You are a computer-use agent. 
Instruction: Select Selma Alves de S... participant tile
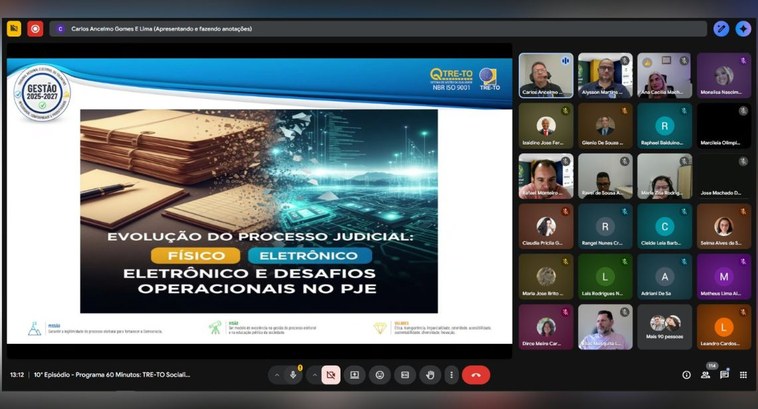[x=724, y=226]
